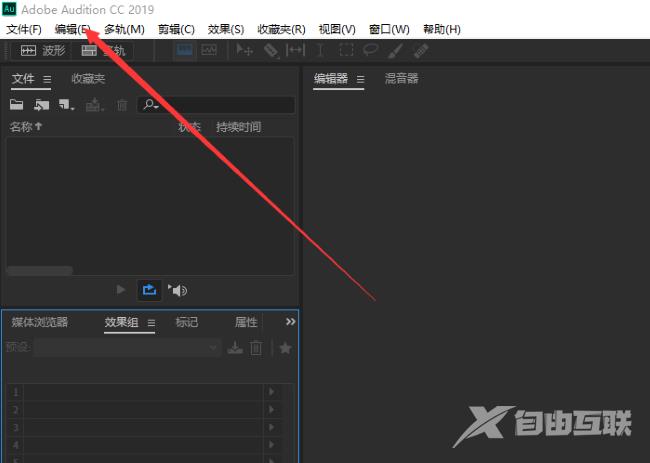Image resolution: width=650 pixels, height=463 pixels.
Task: Switch to 波形 waveform editor view
Action: (43, 51)
